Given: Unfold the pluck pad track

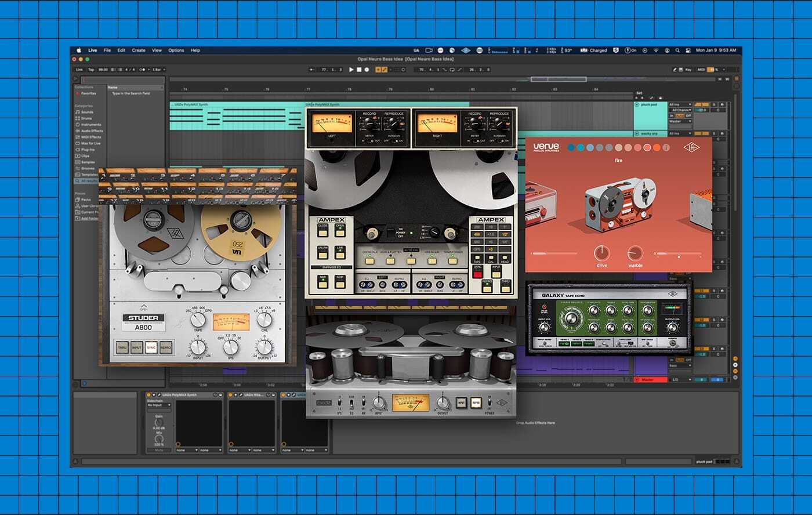Looking at the screenshot, I should pyautogui.click(x=637, y=104).
